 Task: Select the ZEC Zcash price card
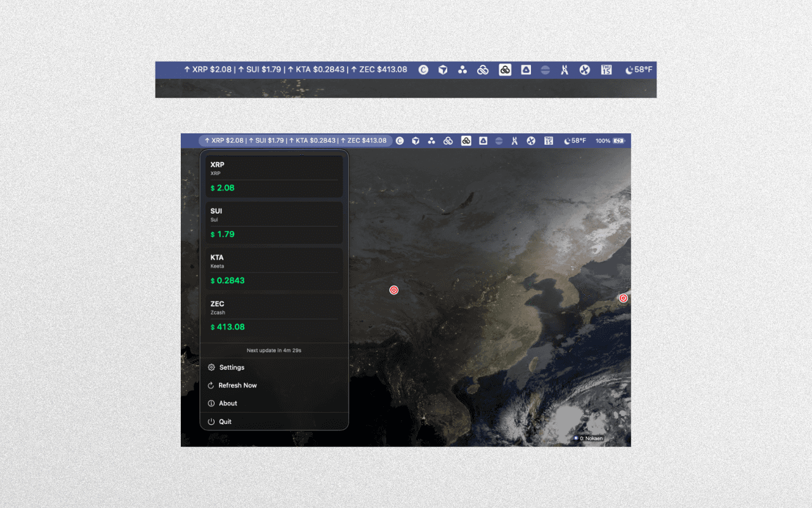pos(273,316)
